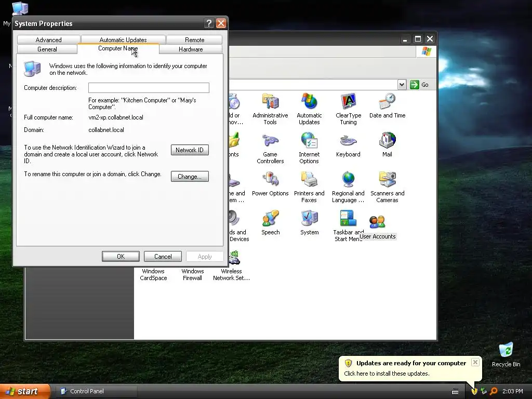
Task: Open Internet Options applet
Action: point(309,148)
